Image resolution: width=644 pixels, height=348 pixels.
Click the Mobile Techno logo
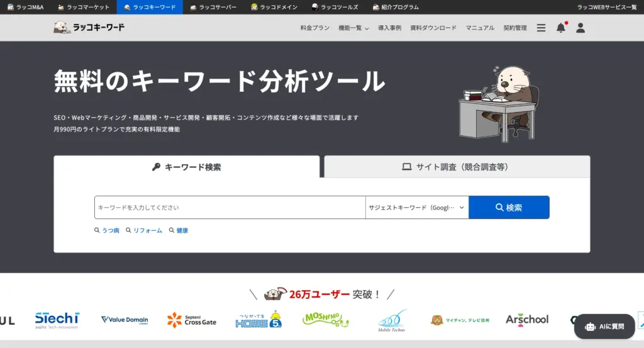[392, 320]
